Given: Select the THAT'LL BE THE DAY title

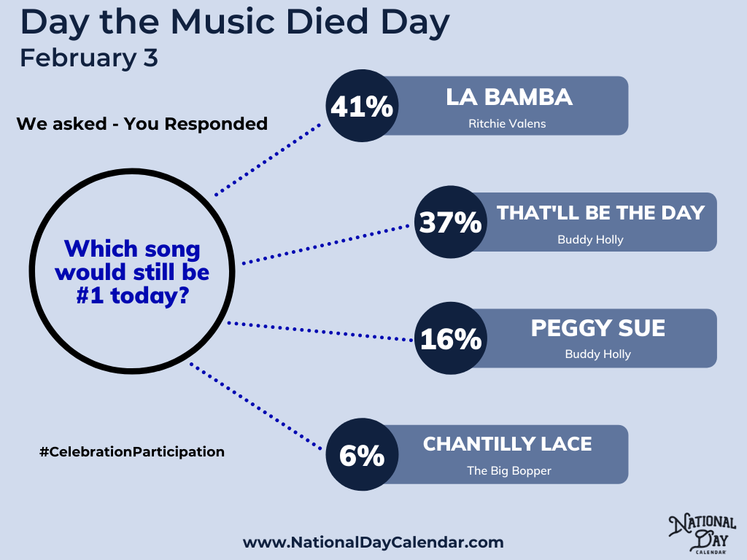Looking at the screenshot, I should click(x=600, y=212).
